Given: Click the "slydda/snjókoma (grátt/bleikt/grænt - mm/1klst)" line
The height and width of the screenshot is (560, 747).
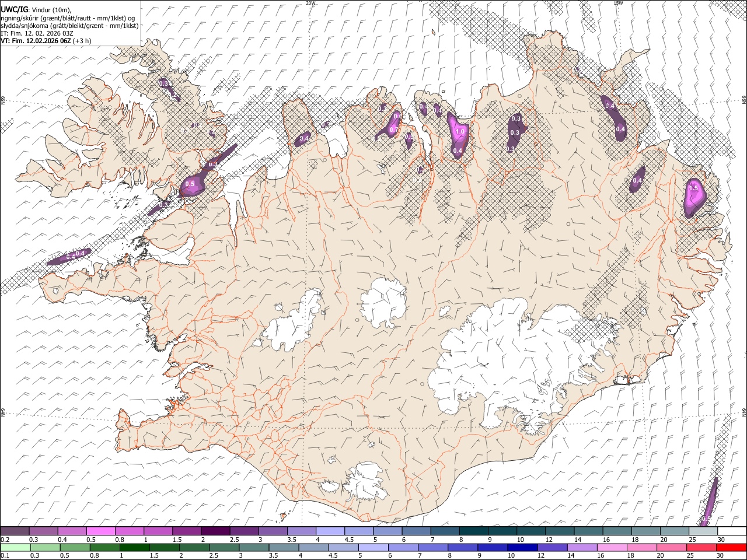Looking at the screenshot, I should click(69, 26).
